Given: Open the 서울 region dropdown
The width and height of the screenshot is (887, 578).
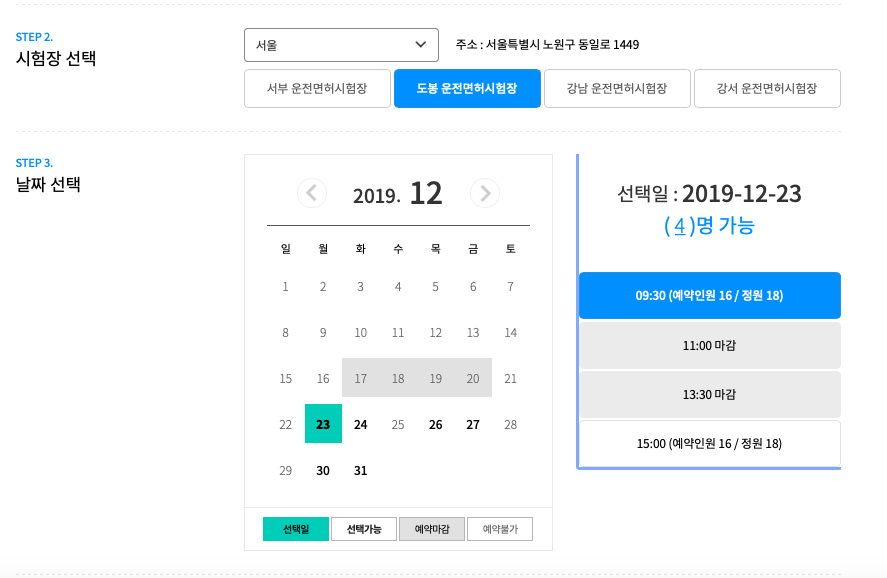Looking at the screenshot, I should [x=341, y=44].
